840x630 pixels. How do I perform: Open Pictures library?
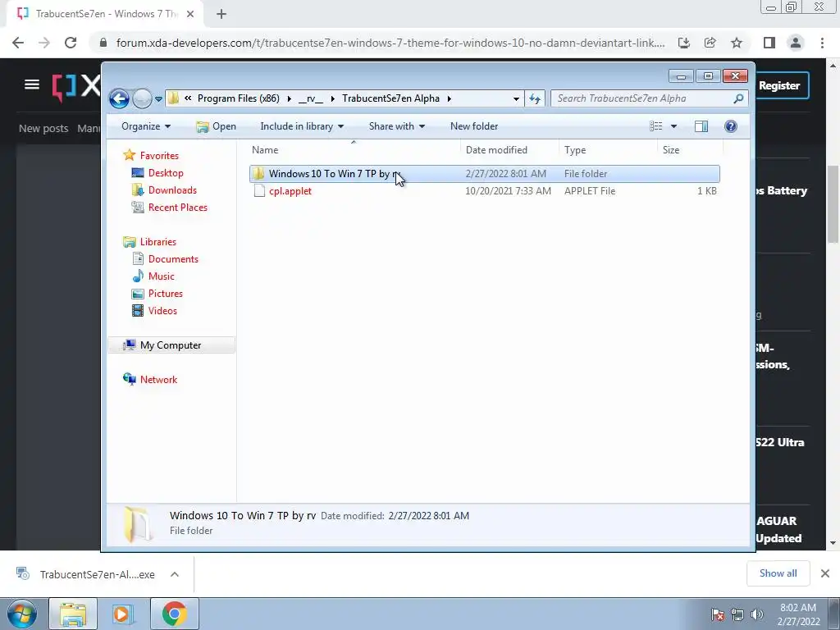[x=166, y=294]
